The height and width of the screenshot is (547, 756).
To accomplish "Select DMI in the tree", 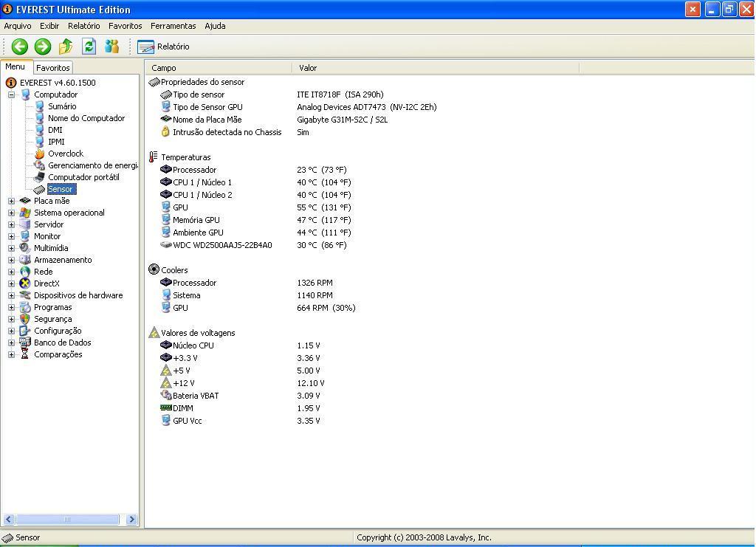I will point(55,130).
